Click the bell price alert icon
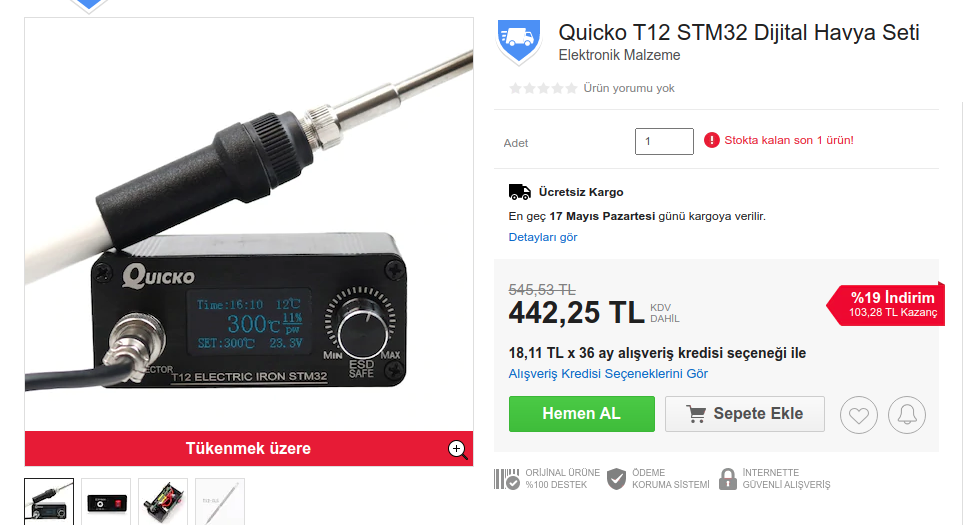The height and width of the screenshot is (525, 963). pos(906,415)
